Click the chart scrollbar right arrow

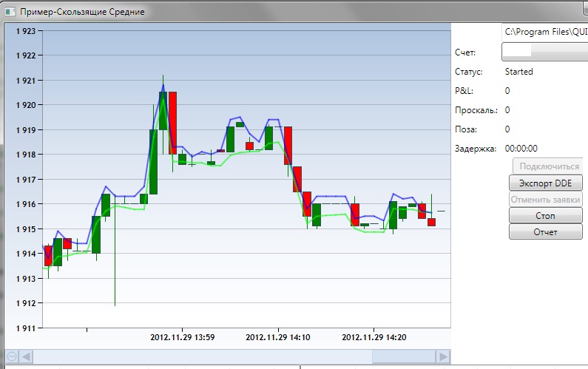443,356
